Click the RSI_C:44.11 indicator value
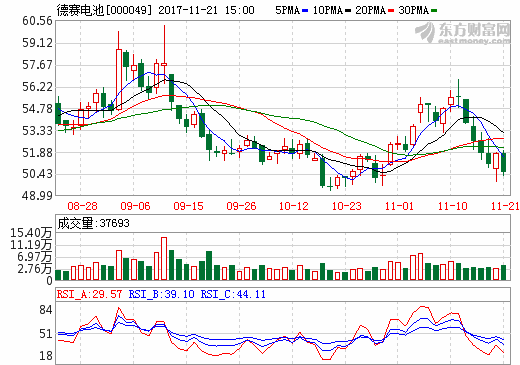520x365 pixels. pyautogui.click(x=233, y=294)
